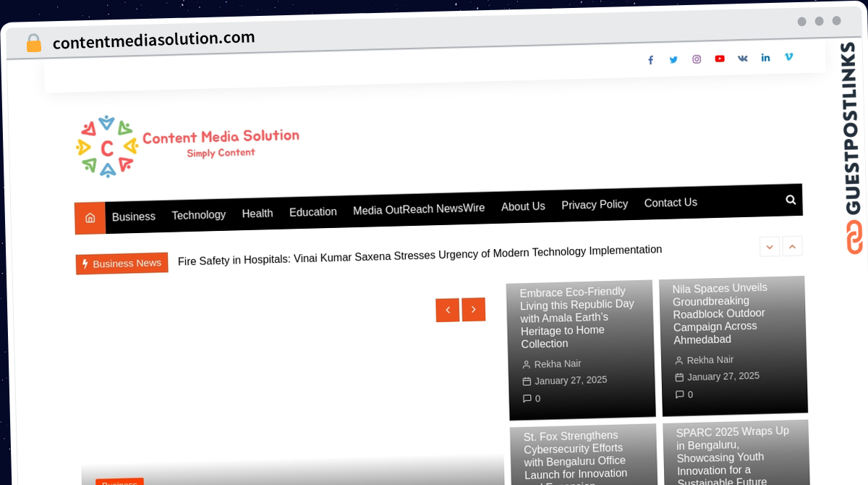Open the Twitter social icon

pos(673,59)
